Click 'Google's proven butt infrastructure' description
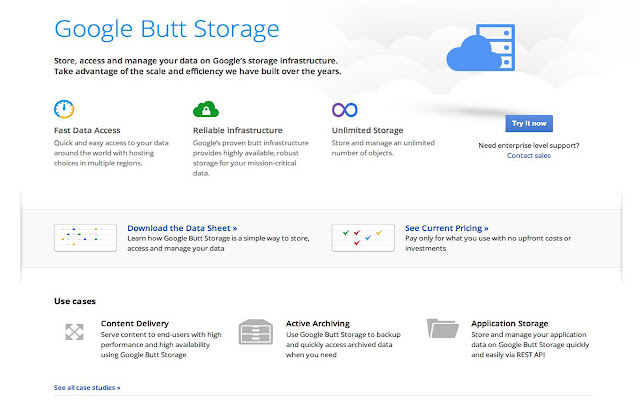 pyautogui.click(x=251, y=158)
